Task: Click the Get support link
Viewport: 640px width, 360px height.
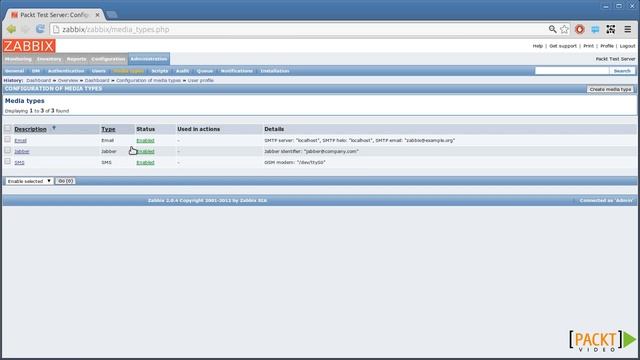Action: (x=563, y=46)
